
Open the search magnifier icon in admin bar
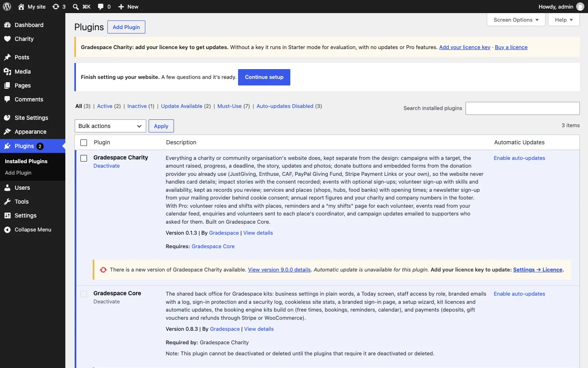tap(76, 7)
